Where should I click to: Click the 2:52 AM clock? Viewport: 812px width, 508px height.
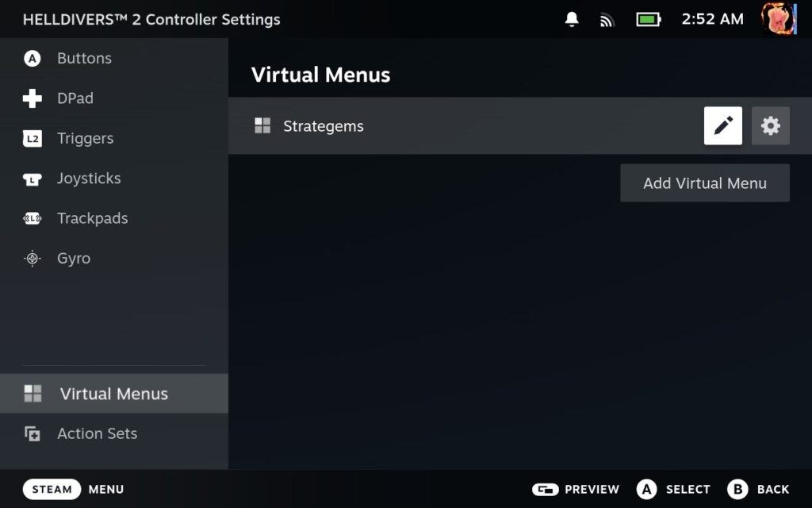713,19
